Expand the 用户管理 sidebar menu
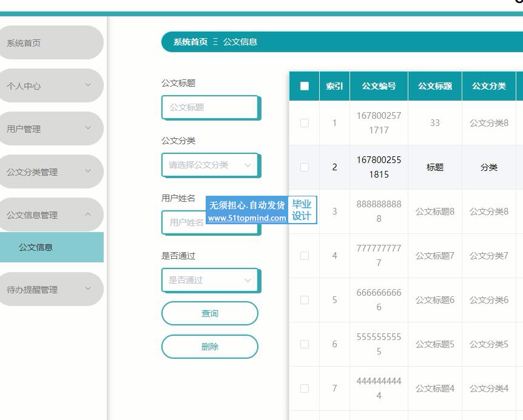The height and width of the screenshot is (420, 523). point(51,128)
